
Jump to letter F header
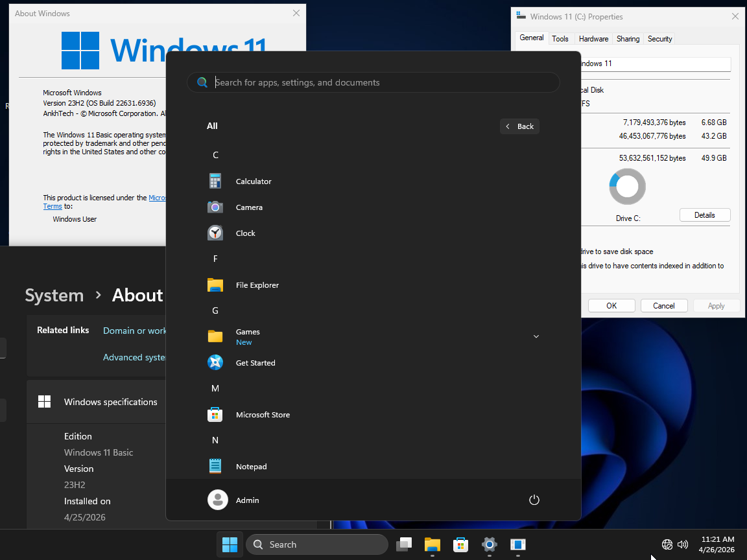pyautogui.click(x=215, y=259)
